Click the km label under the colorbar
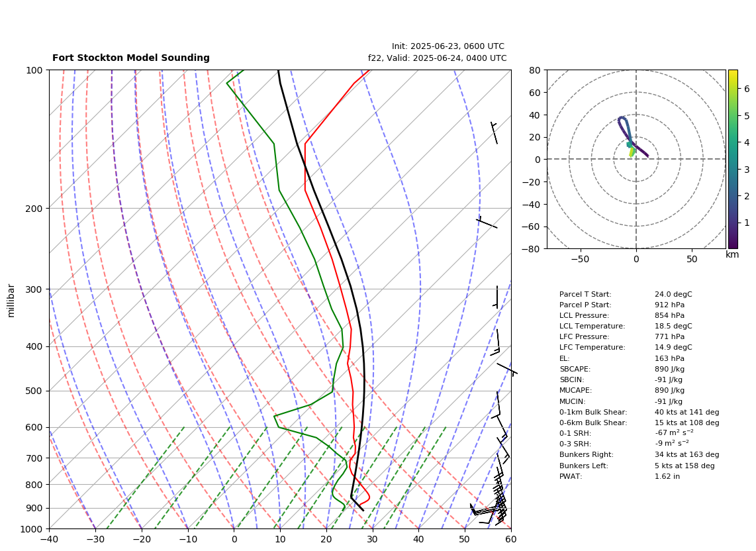 click(x=732, y=254)
